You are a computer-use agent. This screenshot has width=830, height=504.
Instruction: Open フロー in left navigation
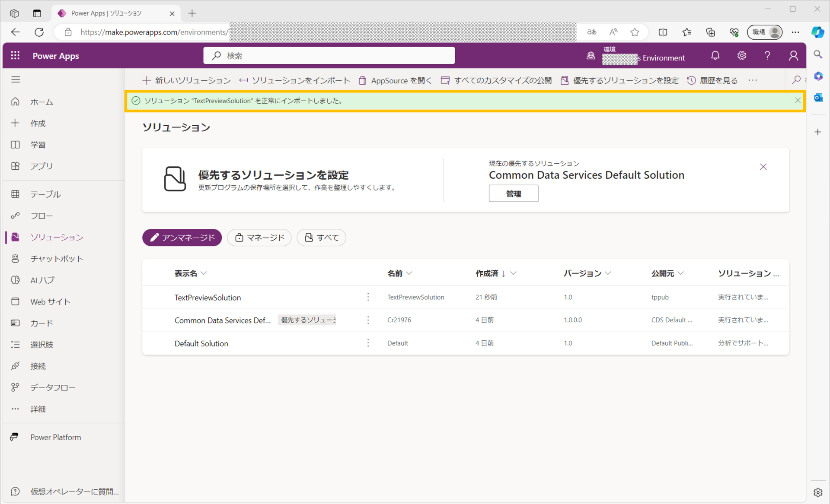64,216
